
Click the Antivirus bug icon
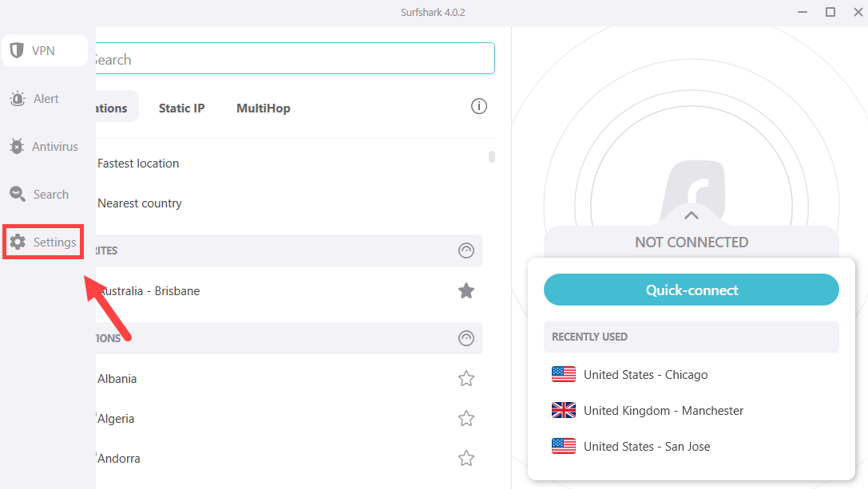[17, 147]
